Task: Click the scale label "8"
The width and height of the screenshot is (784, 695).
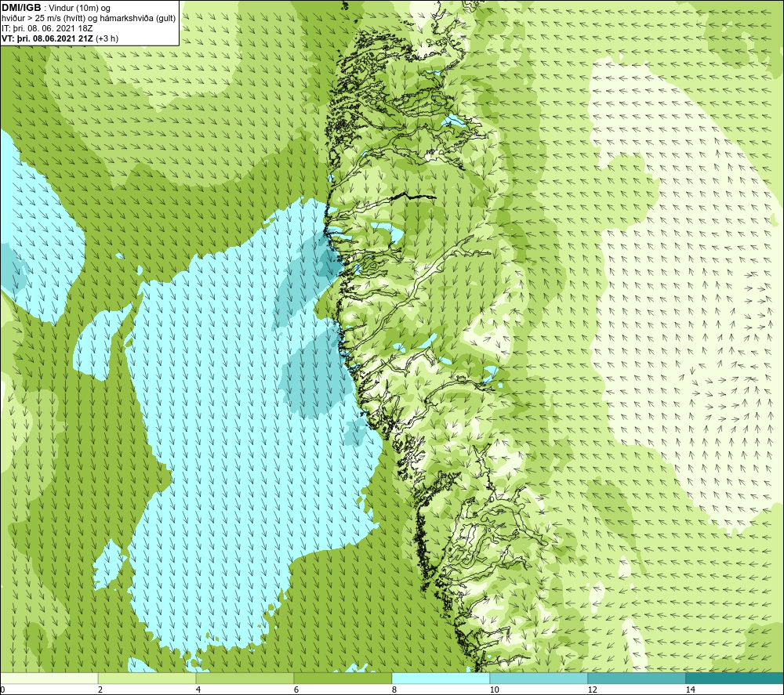Action: [x=394, y=690]
